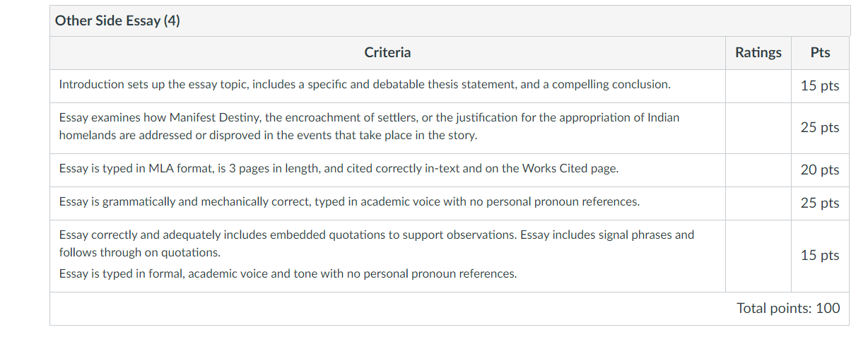
Task: Click the Introduction and thesis criterion text
Action: tap(365, 84)
